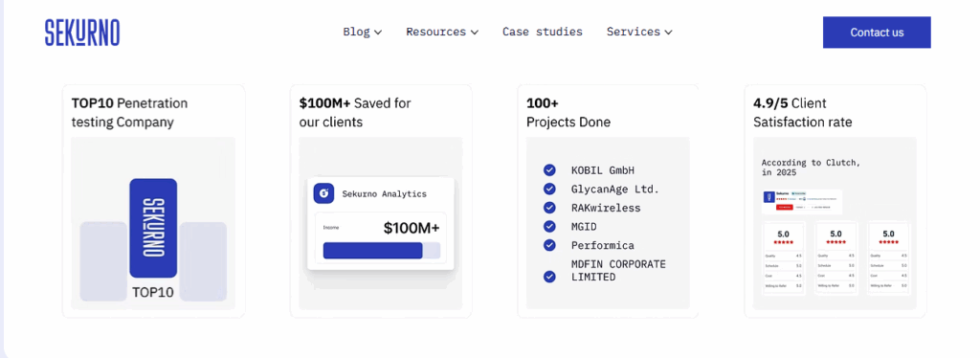Expand the Blog dropdown chevron
The image size is (980, 358).
pos(377,33)
